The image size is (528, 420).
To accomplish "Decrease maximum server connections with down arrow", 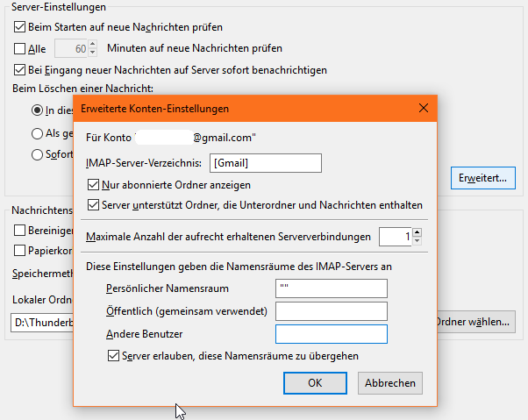I will (x=417, y=241).
